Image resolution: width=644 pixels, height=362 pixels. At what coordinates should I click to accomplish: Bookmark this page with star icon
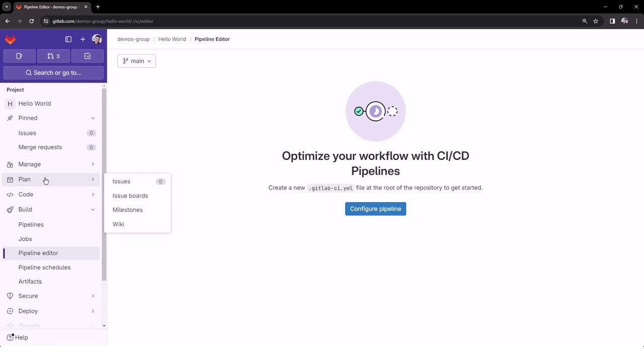pyautogui.click(x=596, y=21)
